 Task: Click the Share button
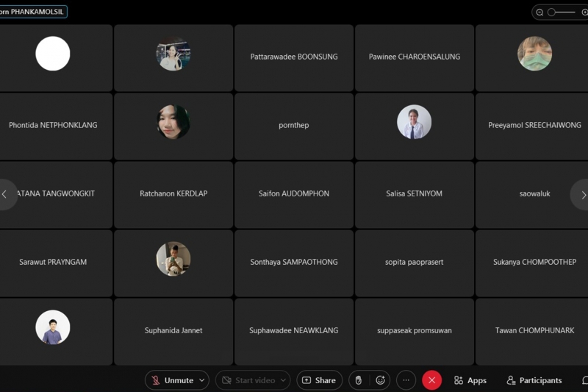[319, 380]
